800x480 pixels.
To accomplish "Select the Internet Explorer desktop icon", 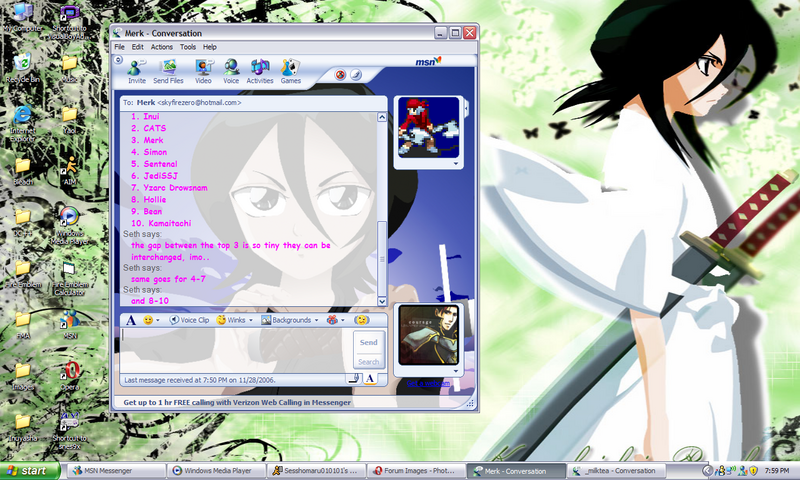I will [22, 124].
